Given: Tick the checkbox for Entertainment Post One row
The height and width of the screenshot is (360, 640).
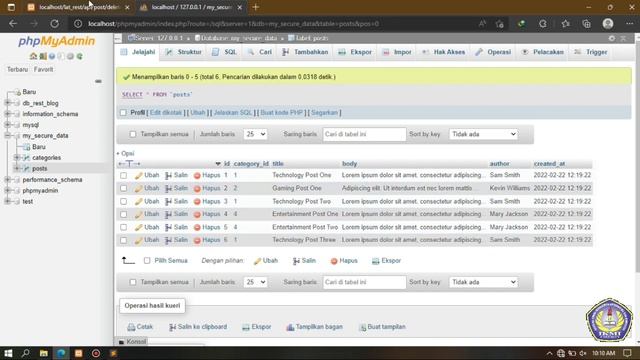Looking at the screenshot, I should point(123,214).
